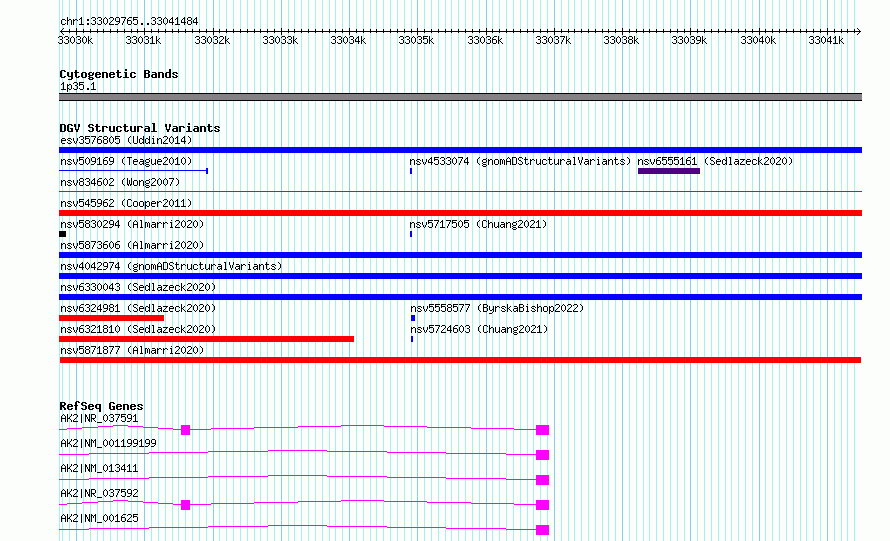Click the 1p35.1 band label
Image resolution: width=890 pixels, height=541 pixels.
point(78,86)
